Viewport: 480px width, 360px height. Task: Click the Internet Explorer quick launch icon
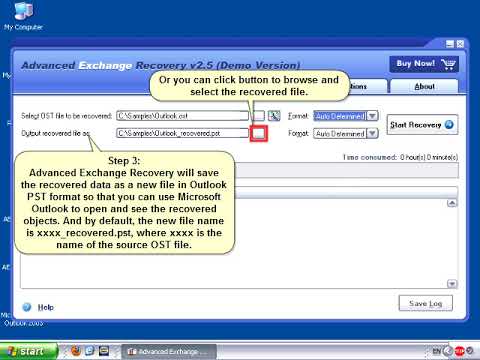[x=90, y=351]
